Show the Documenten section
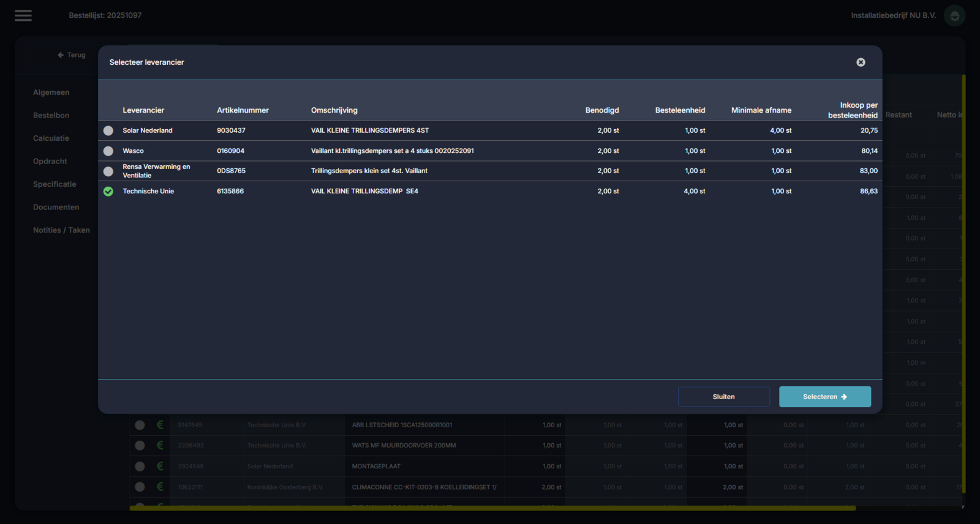 pyautogui.click(x=56, y=207)
